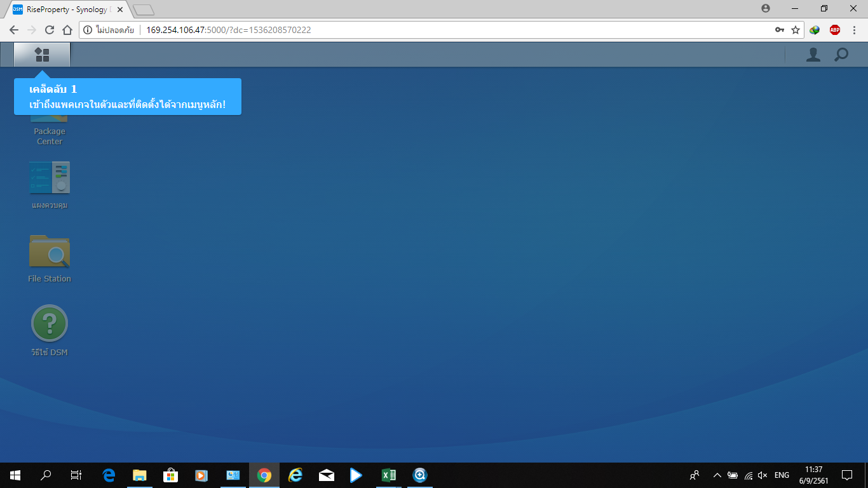Click the tip 1 (เคล็ดลับ 1) tooltip bubble
This screenshot has height=488, width=868.
[x=127, y=97]
